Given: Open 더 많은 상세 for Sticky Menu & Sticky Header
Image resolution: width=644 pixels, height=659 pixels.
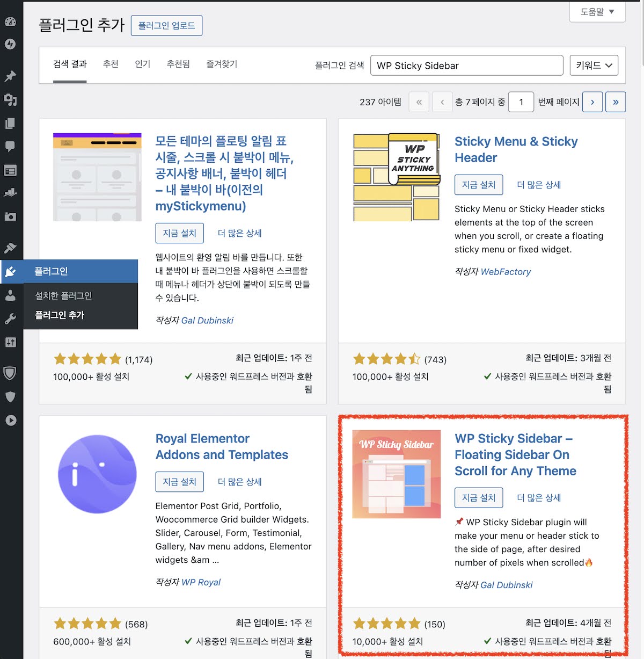Looking at the screenshot, I should pyautogui.click(x=539, y=185).
